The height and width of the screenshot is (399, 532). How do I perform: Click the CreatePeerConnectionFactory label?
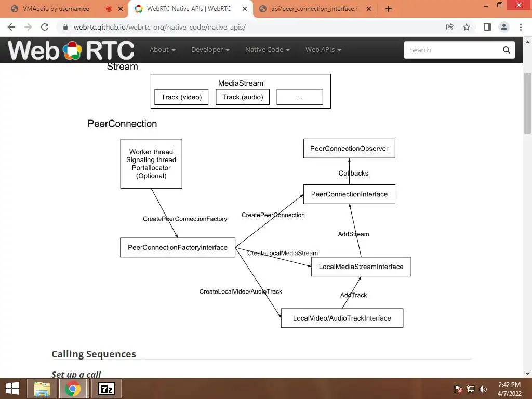point(185,219)
